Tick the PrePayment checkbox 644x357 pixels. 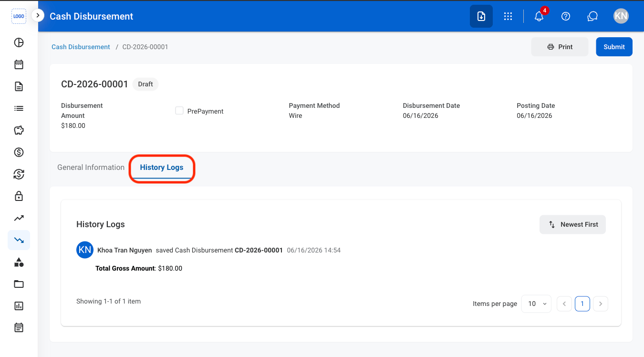click(x=179, y=111)
